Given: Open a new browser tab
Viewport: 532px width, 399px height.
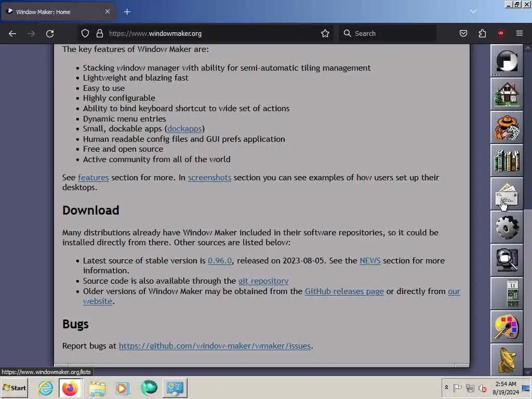Looking at the screenshot, I should [127, 12].
